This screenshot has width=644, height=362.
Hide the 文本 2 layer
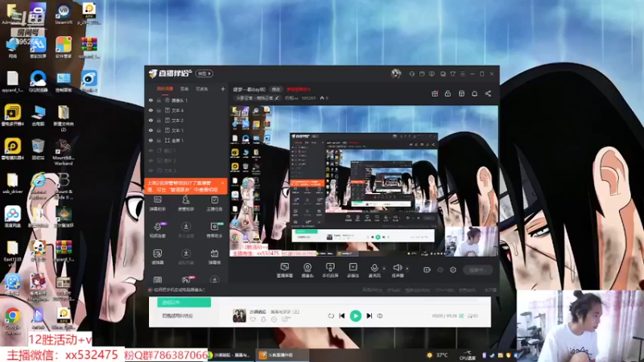click(151, 120)
